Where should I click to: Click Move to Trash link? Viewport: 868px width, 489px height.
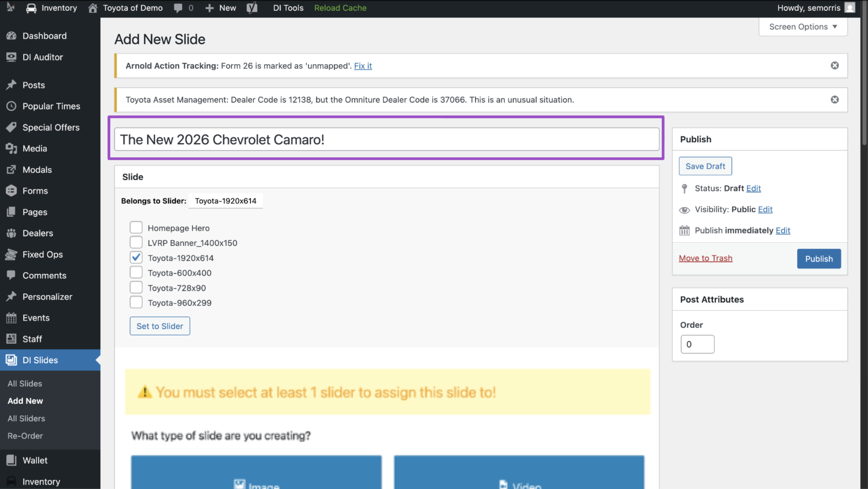click(x=706, y=258)
